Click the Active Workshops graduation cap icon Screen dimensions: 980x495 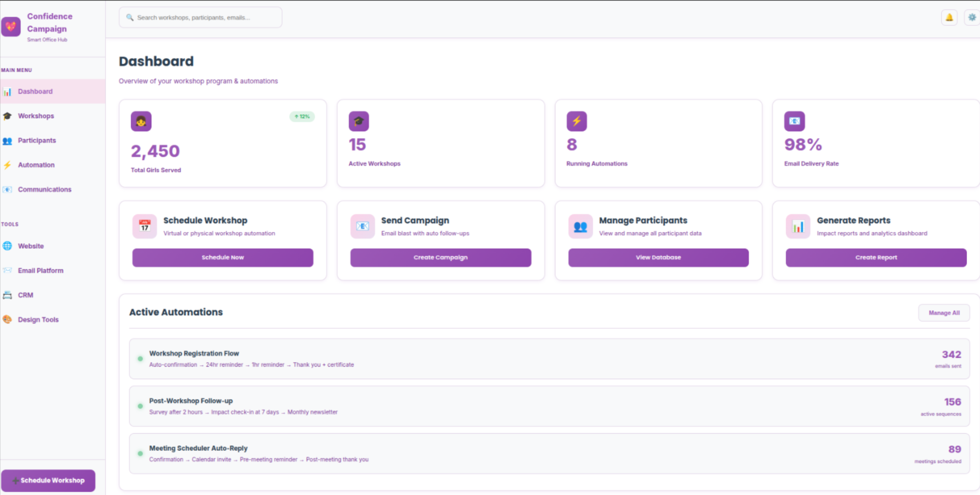[x=359, y=121]
